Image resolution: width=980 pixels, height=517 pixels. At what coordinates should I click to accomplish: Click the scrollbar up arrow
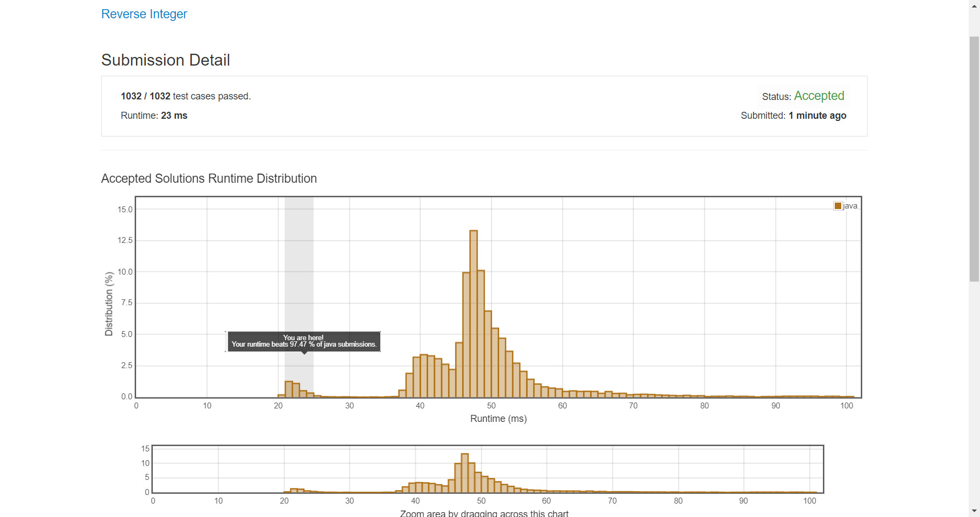tap(974, 6)
